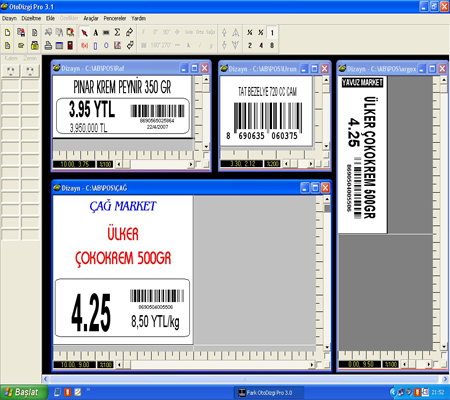
Task: Click the pen edit tool icon
Action: click(129, 32)
